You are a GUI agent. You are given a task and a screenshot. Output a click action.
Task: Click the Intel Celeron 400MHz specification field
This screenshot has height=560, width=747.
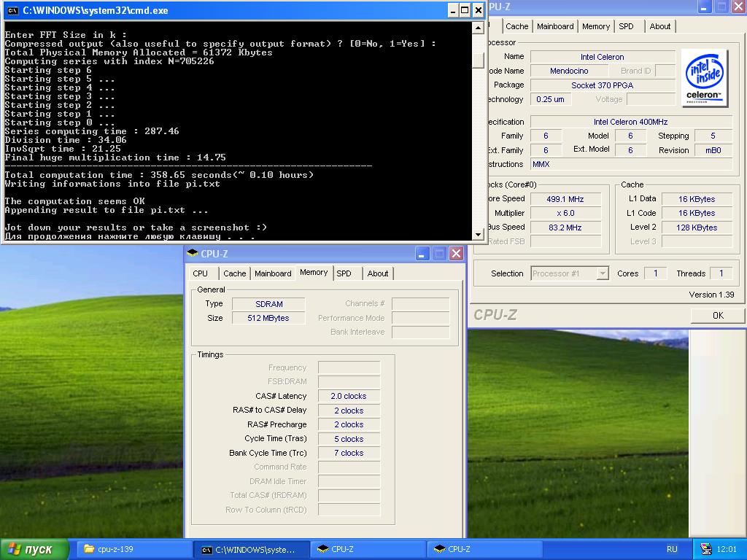point(631,122)
